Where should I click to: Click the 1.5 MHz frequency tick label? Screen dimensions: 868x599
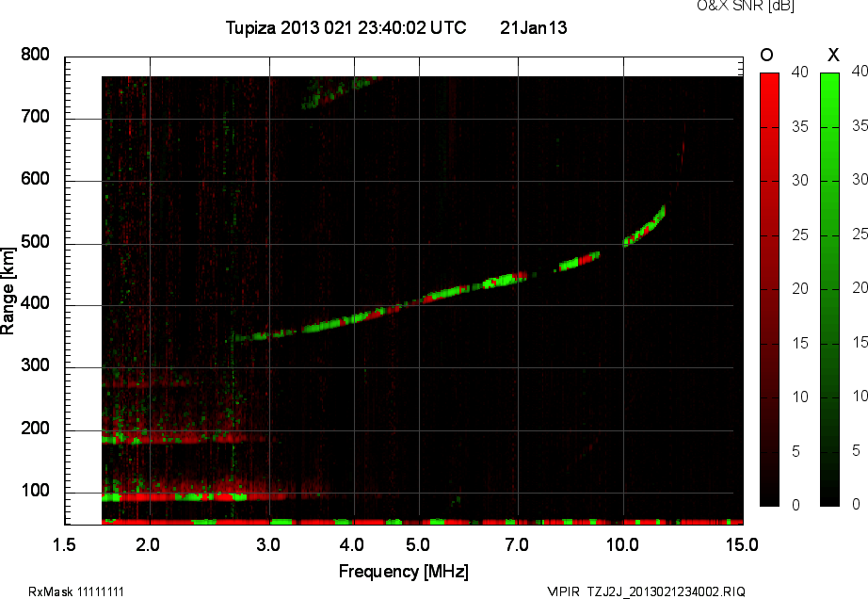(64, 544)
